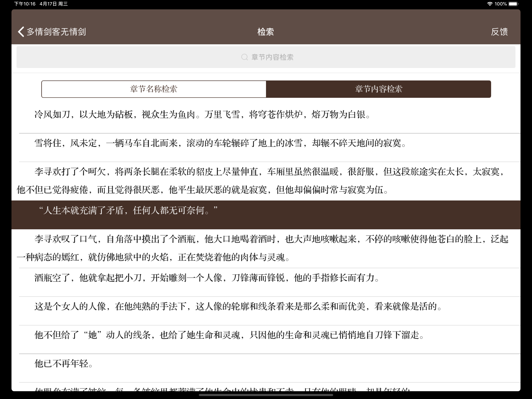Select the dark 章节内容检索 tab
Screen dimensions: 532x399
click(x=378, y=89)
